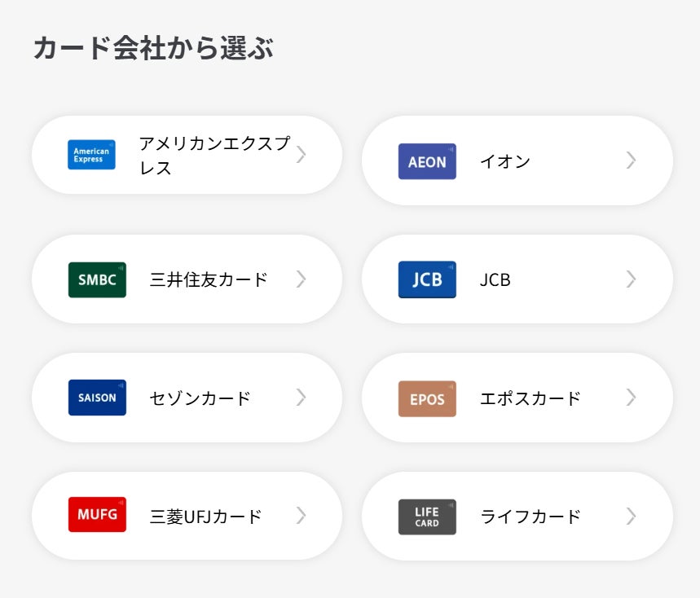Click chevron arrow in the JCB row

[x=631, y=279]
